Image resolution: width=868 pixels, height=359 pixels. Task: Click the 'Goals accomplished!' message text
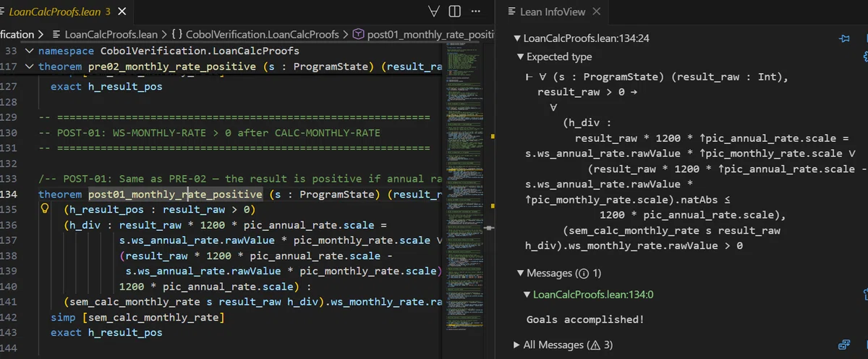coord(584,319)
